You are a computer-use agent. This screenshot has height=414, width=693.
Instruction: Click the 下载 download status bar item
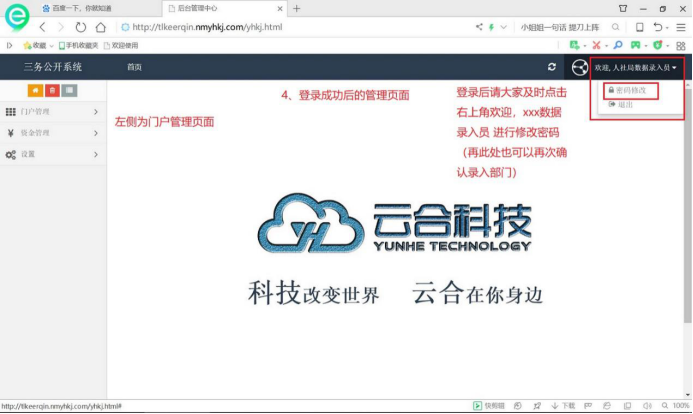[x=564, y=406]
